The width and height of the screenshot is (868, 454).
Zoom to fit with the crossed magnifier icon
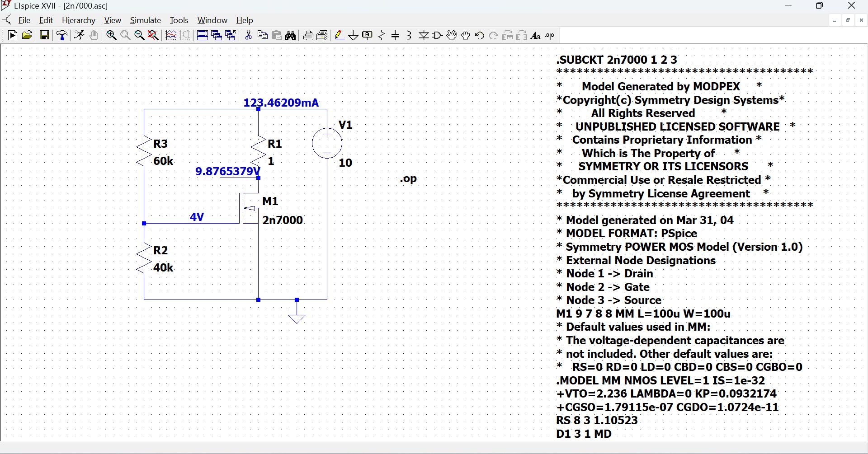point(153,36)
